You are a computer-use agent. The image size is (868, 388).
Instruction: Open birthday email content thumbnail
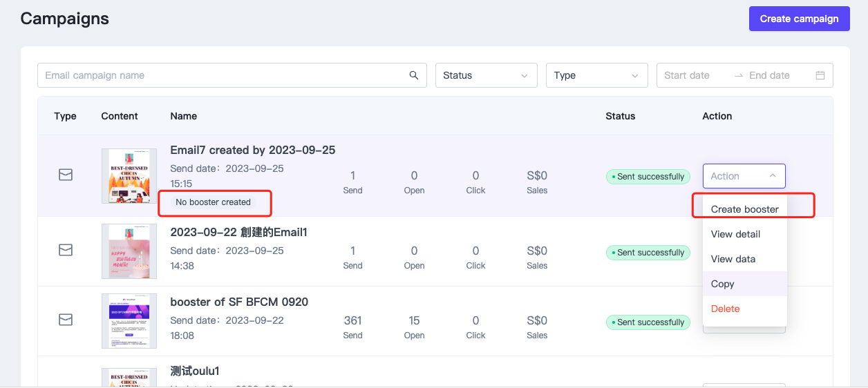pyautogui.click(x=129, y=251)
